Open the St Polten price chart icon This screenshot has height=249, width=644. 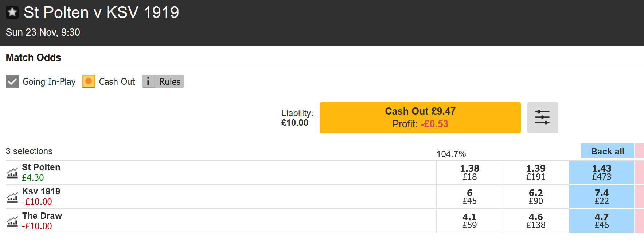(x=12, y=173)
